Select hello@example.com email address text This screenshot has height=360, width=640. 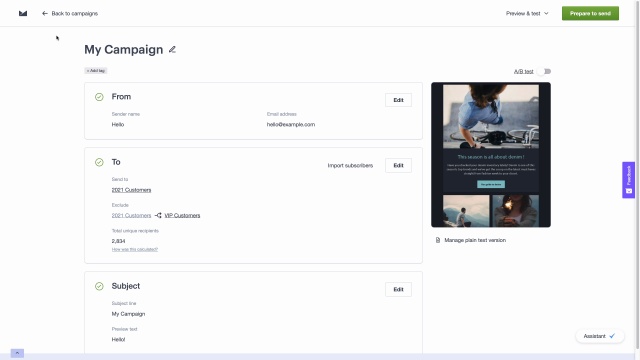(x=291, y=124)
